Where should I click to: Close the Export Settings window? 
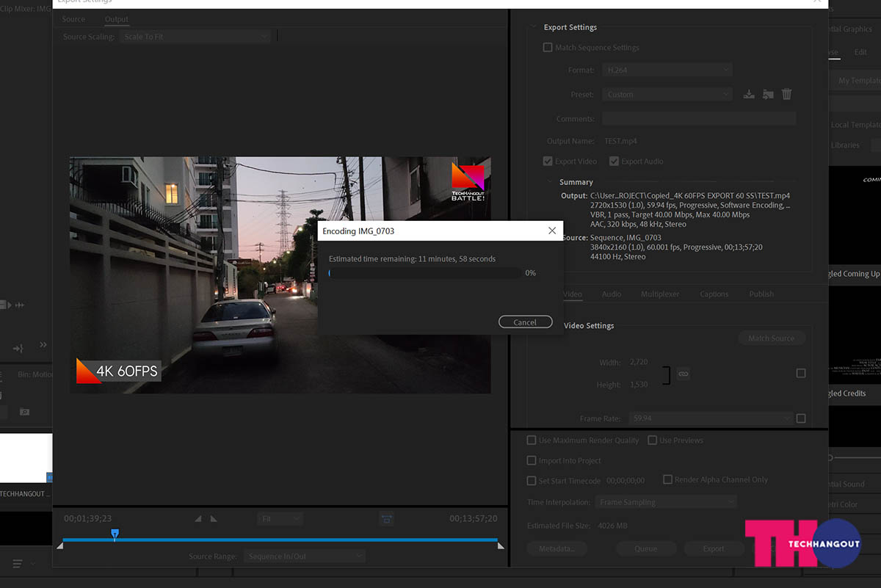pyautogui.click(x=817, y=2)
